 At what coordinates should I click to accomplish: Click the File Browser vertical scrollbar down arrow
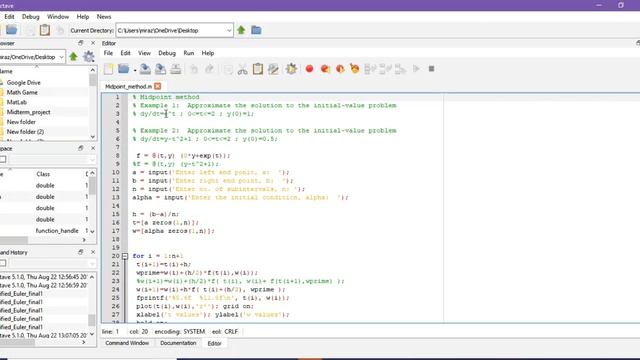click(x=93, y=137)
